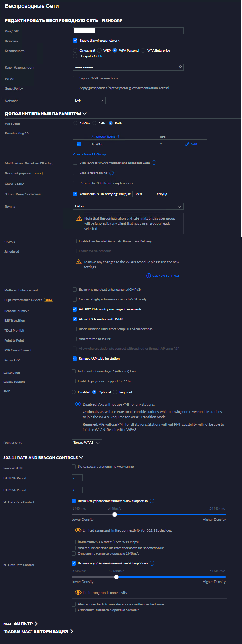Click info icon in Use New Settings

pyautogui.click(x=149, y=276)
